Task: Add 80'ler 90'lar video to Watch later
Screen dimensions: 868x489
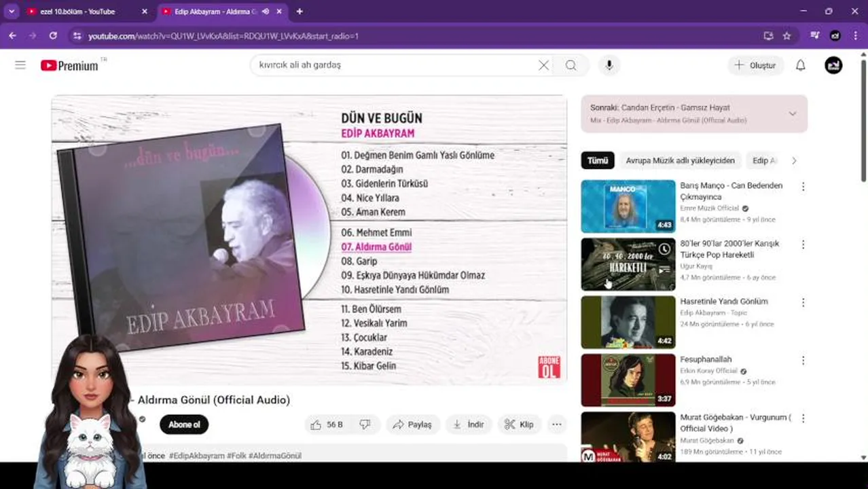Action: point(664,250)
